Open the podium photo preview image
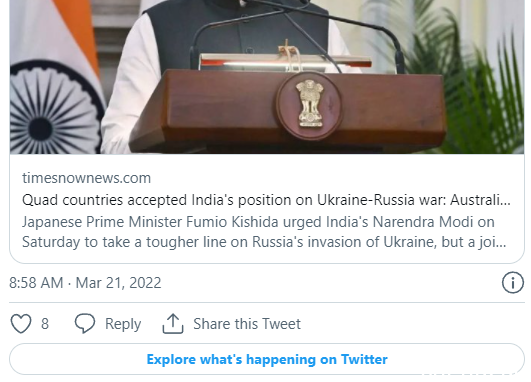Viewport: 531px width, 382px height. point(267,77)
